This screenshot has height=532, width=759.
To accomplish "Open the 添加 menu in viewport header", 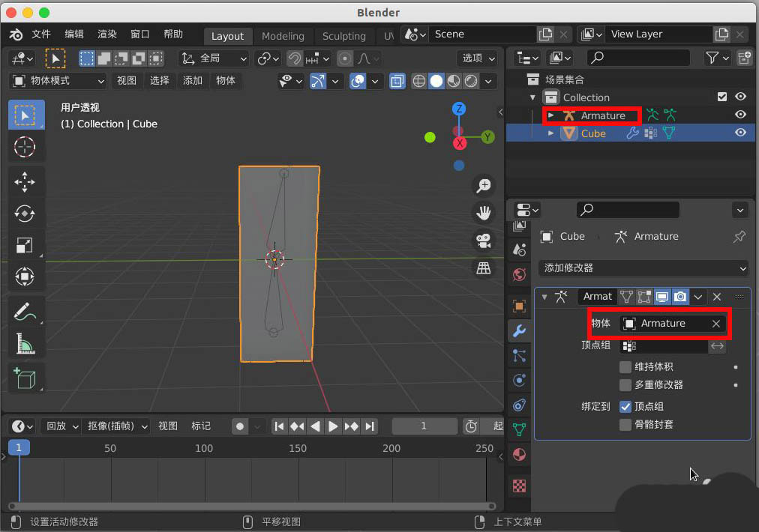I will tap(192, 81).
